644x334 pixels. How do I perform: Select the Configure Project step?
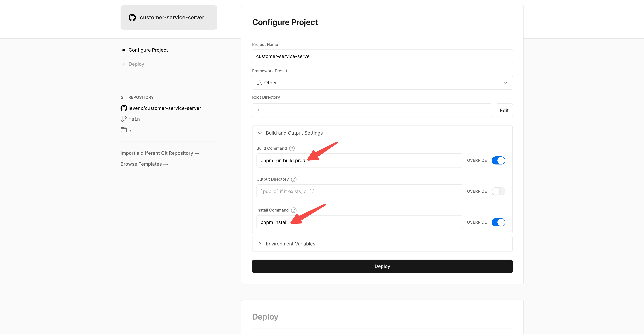click(x=148, y=50)
